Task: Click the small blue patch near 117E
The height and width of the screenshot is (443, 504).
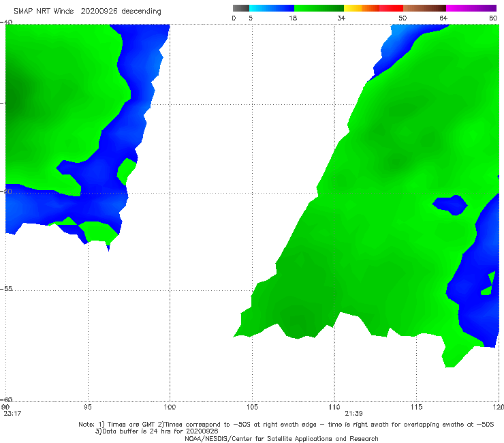Action: point(450,205)
